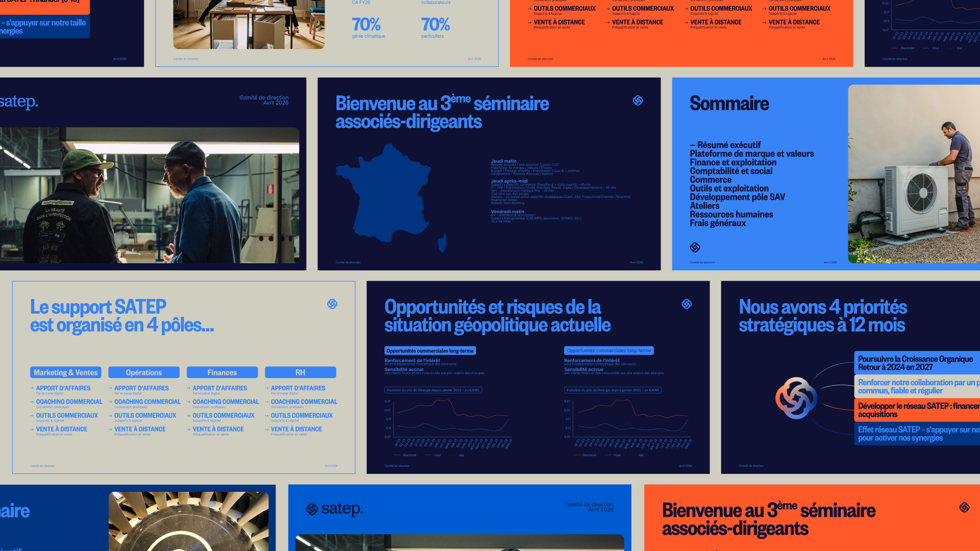
Task: Click Le support SATEP slide title
Action: 122,316
